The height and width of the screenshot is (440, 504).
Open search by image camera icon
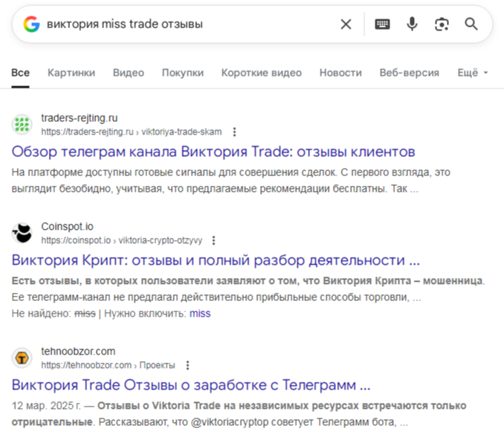point(442,25)
